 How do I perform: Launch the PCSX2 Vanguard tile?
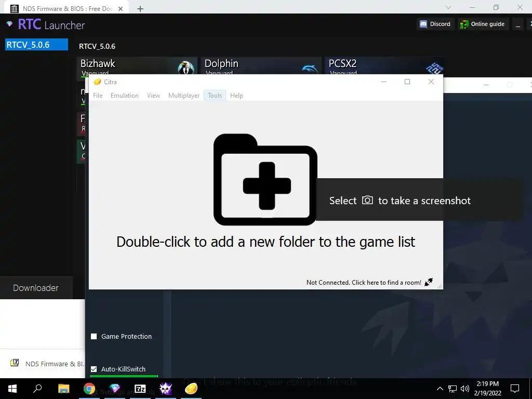click(x=385, y=66)
